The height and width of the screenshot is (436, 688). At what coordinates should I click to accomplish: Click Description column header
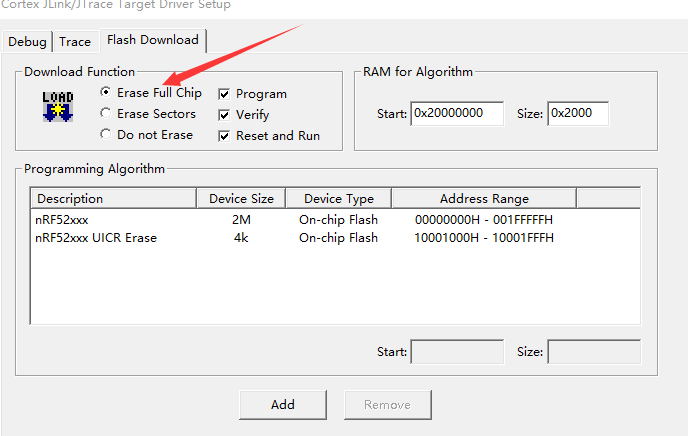[x=113, y=199]
